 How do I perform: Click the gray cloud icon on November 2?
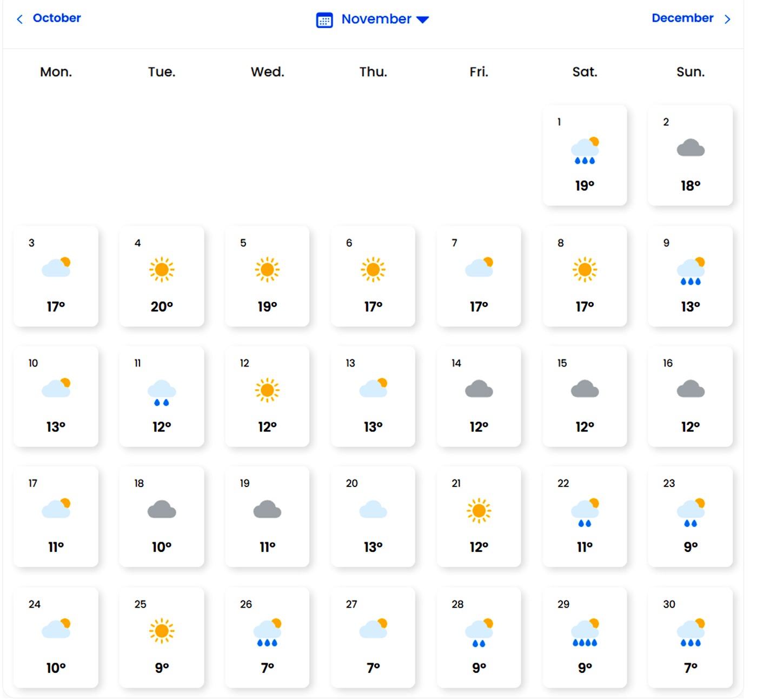[690, 148]
